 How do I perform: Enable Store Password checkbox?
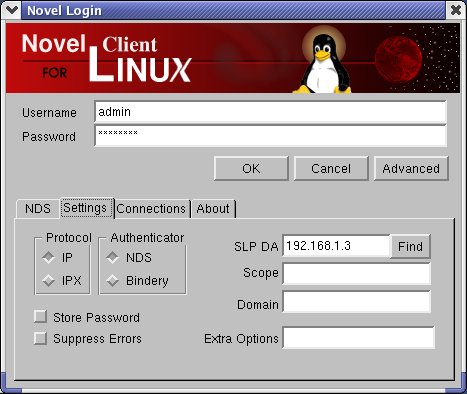(40, 317)
